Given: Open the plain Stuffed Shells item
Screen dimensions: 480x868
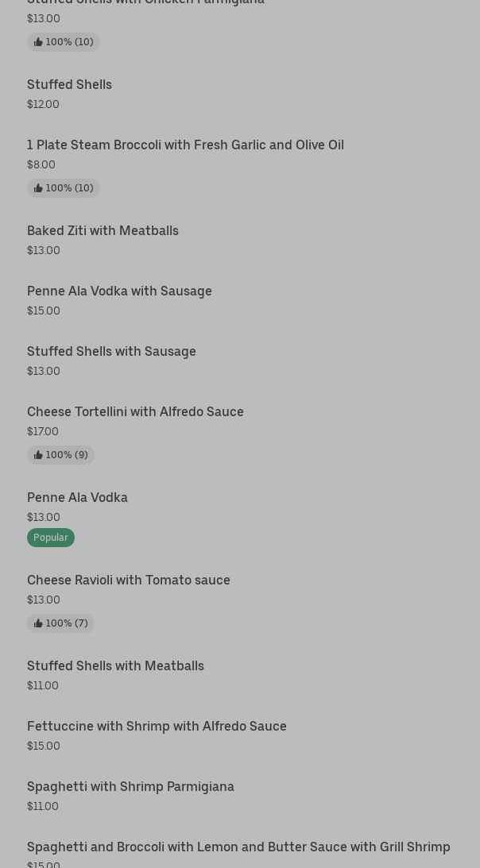Looking at the screenshot, I should pos(69,84).
